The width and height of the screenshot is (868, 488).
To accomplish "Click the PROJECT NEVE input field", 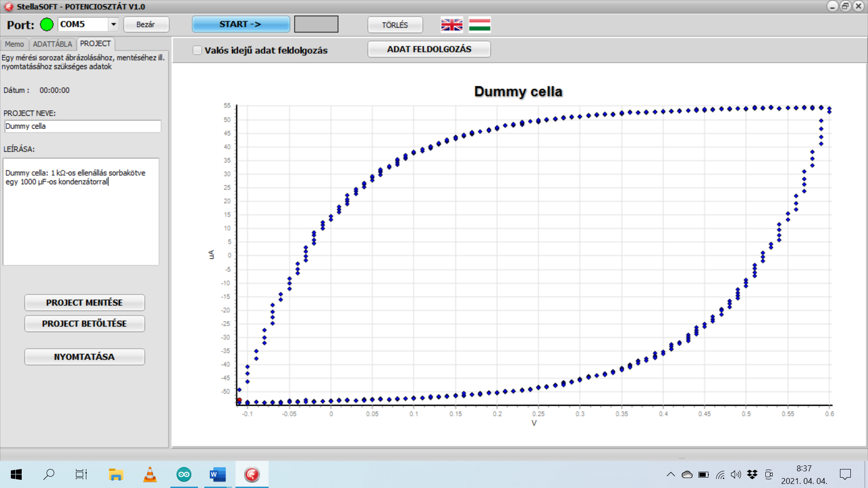I will 83,126.
